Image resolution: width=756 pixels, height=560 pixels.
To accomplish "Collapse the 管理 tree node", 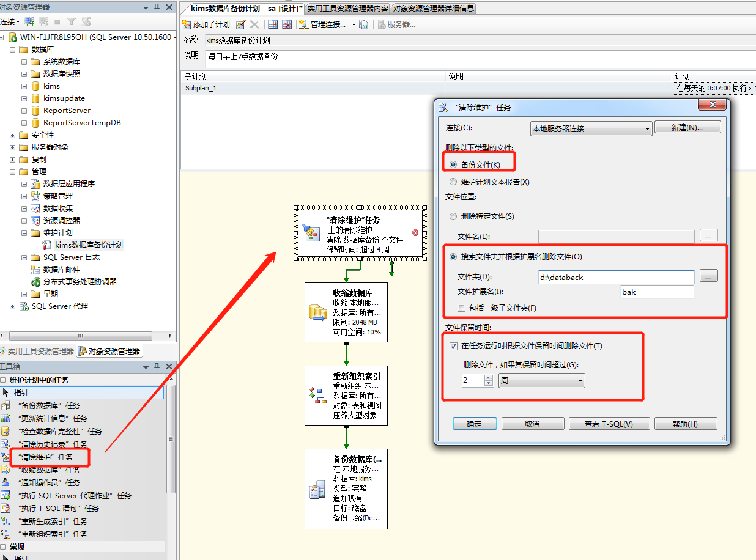I will click(x=13, y=171).
